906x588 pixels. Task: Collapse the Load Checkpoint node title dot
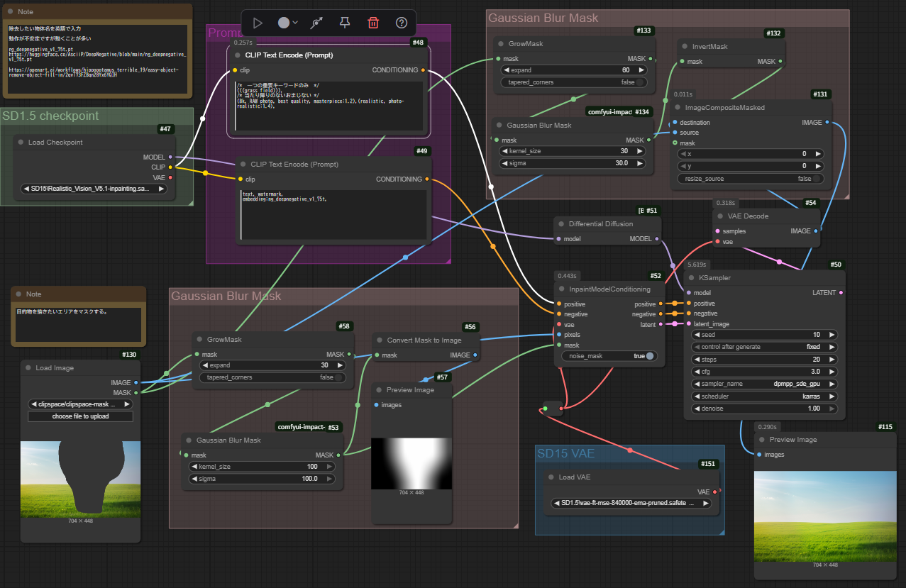[21, 143]
